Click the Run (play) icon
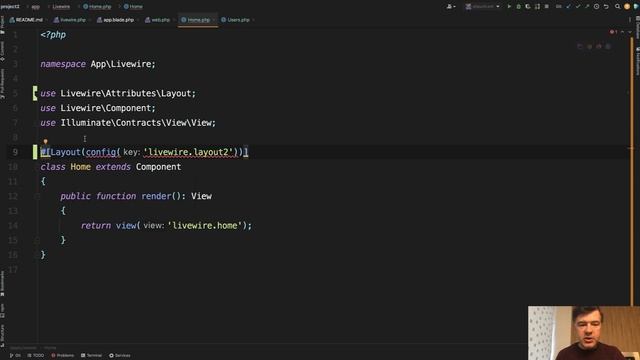Viewport: 640px width, 360px height. tap(509, 7)
